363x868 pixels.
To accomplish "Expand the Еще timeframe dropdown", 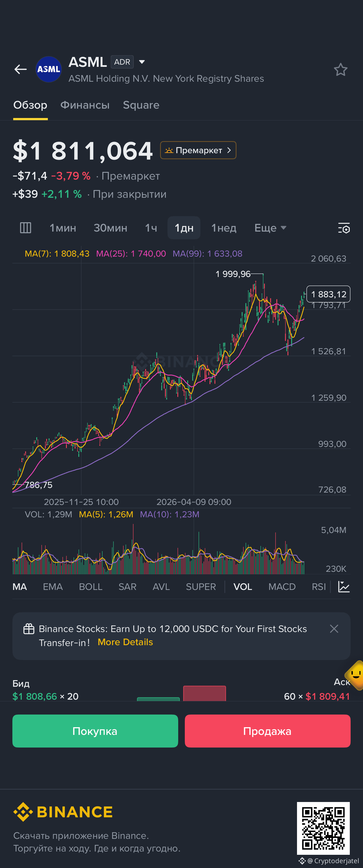I will click(270, 228).
